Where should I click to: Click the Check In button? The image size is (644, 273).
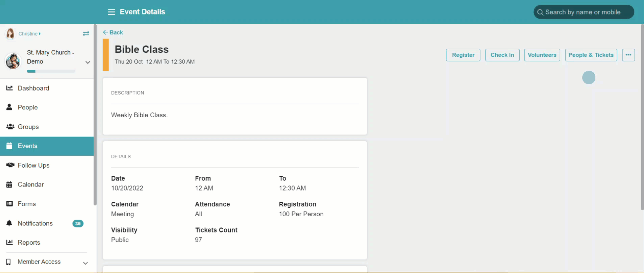(x=502, y=55)
